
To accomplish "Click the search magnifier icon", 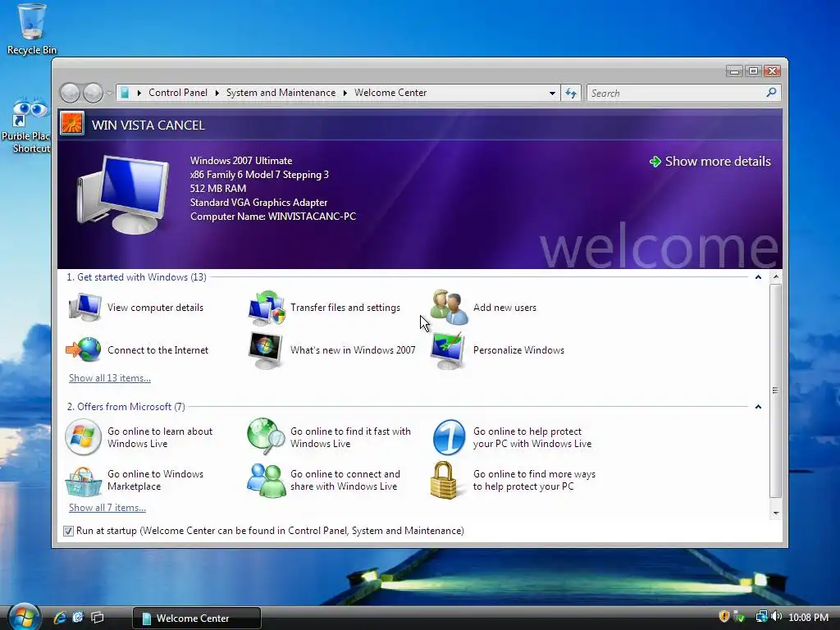I will click(771, 93).
